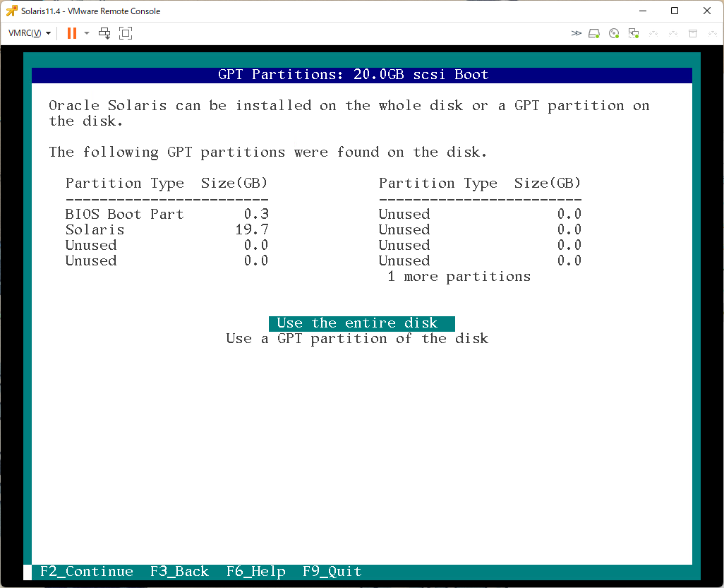
Task: Click the 0.3 size value
Action: [x=256, y=215]
